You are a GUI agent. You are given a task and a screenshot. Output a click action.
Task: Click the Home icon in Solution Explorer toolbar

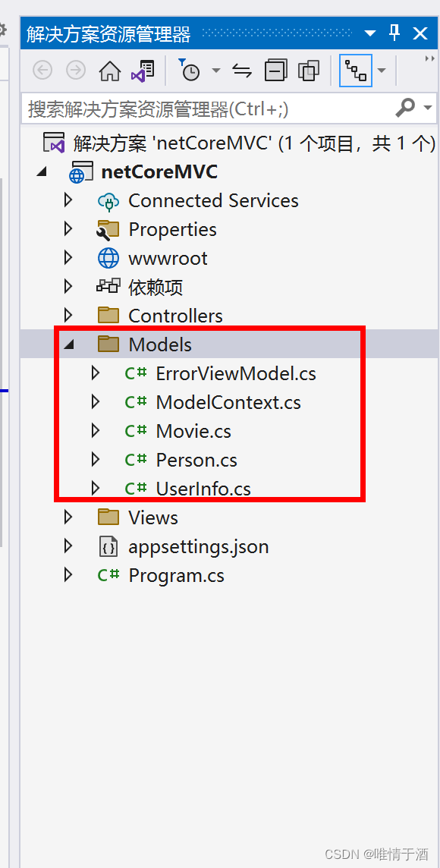(x=110, y=70)
